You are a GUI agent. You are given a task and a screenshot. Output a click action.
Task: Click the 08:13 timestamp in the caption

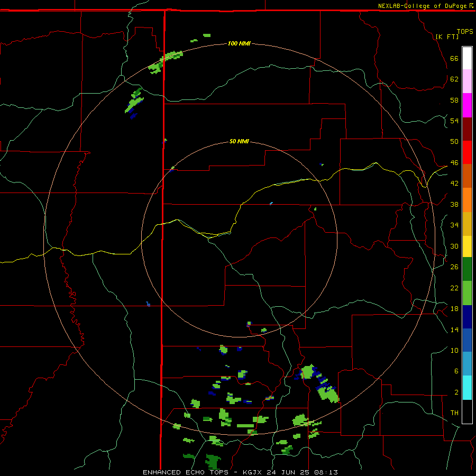pos(326,472)
